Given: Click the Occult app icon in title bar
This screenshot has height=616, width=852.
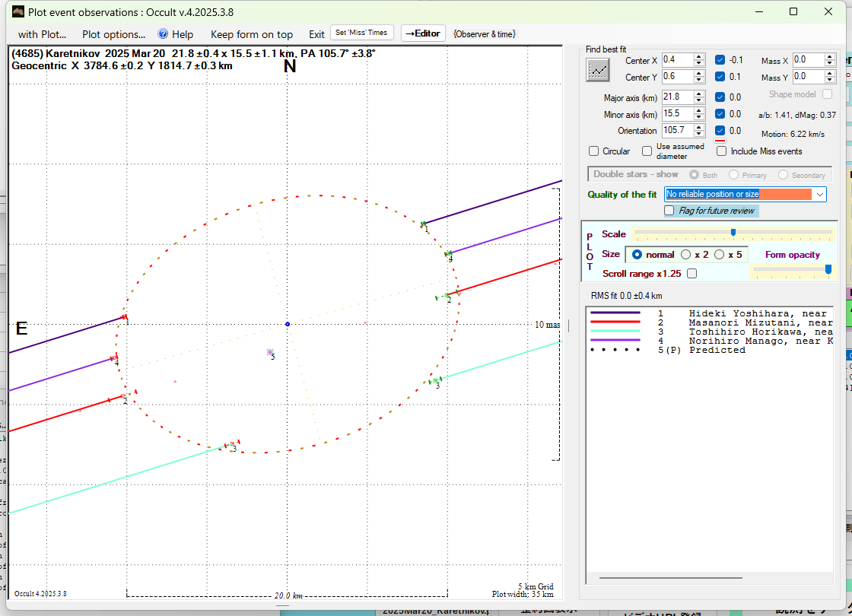Looking at the screenshot, I should (x=17, y=12).
